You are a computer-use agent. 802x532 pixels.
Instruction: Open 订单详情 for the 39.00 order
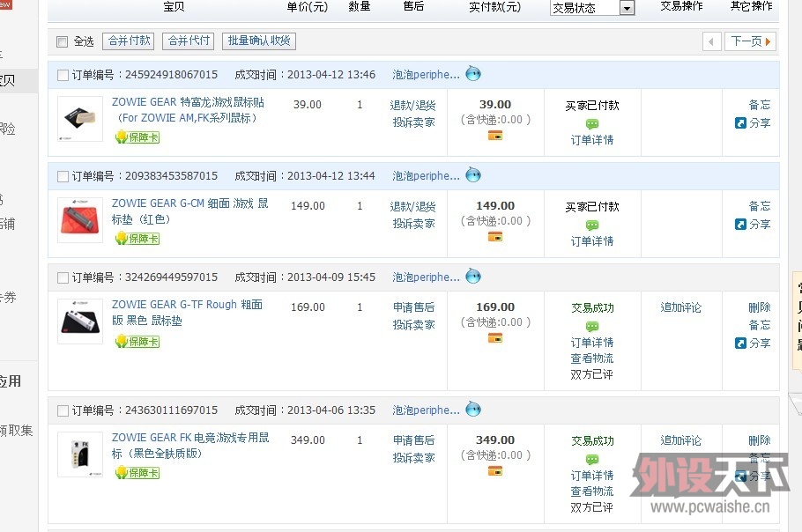592,140
